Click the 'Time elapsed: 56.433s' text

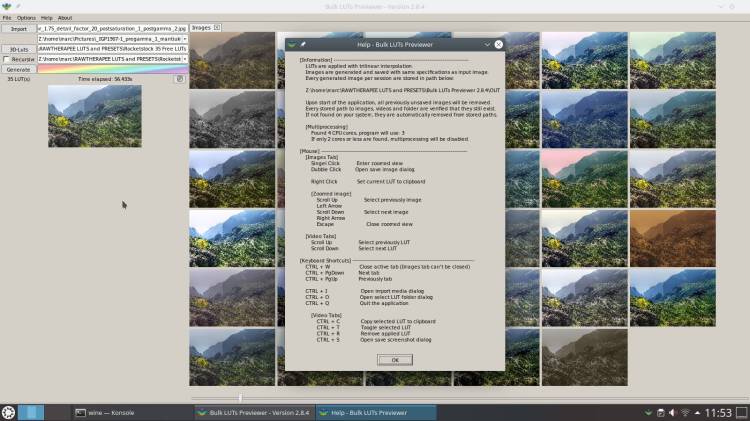coord(105,79)
